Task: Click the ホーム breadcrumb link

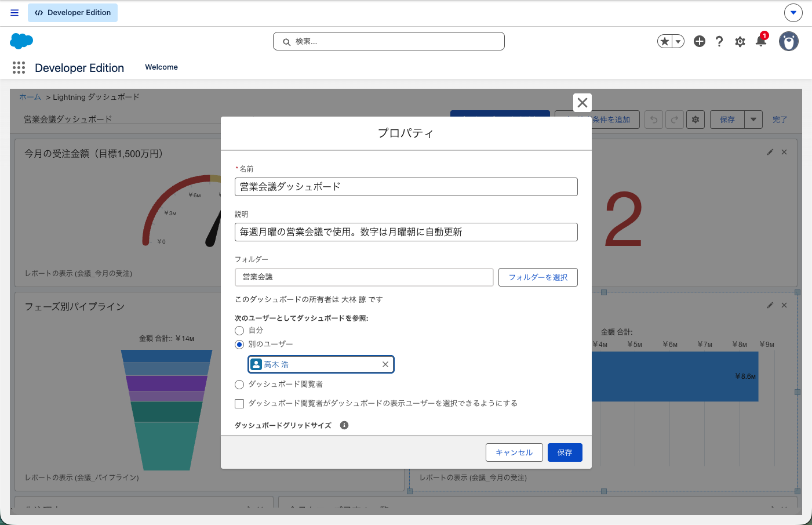Action: pyautogui.click(x=30, y=97)
